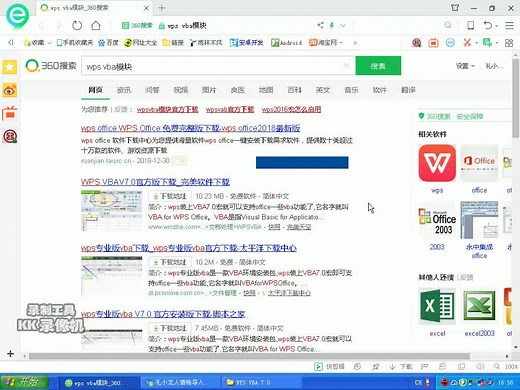Open the 收藏 favorites bookmark
Screen dimensions: 520x390
[34, 43]
